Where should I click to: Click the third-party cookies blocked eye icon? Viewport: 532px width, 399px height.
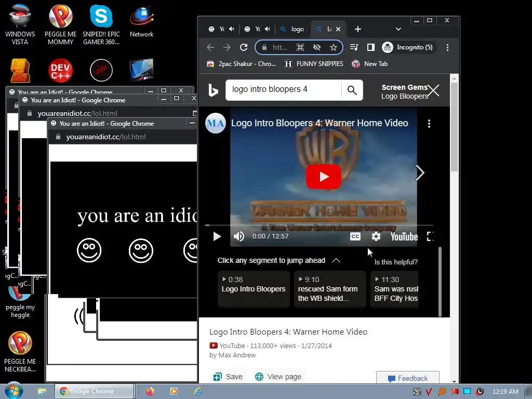(317, 47)
